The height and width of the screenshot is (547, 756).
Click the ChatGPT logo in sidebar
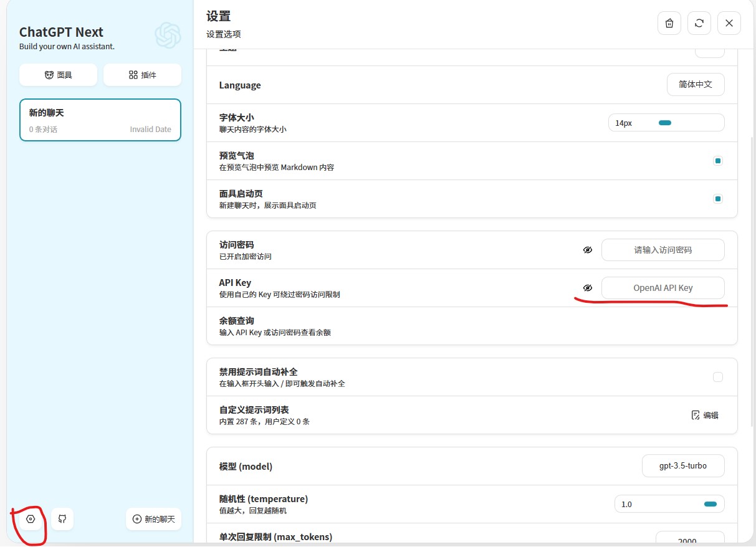click(168, 36)
